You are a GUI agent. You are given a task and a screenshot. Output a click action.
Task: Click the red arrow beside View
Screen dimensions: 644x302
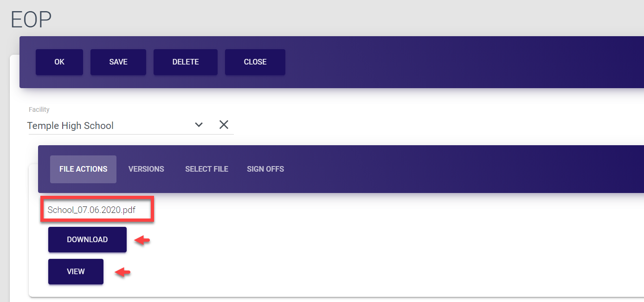click(x=122, y=272)
